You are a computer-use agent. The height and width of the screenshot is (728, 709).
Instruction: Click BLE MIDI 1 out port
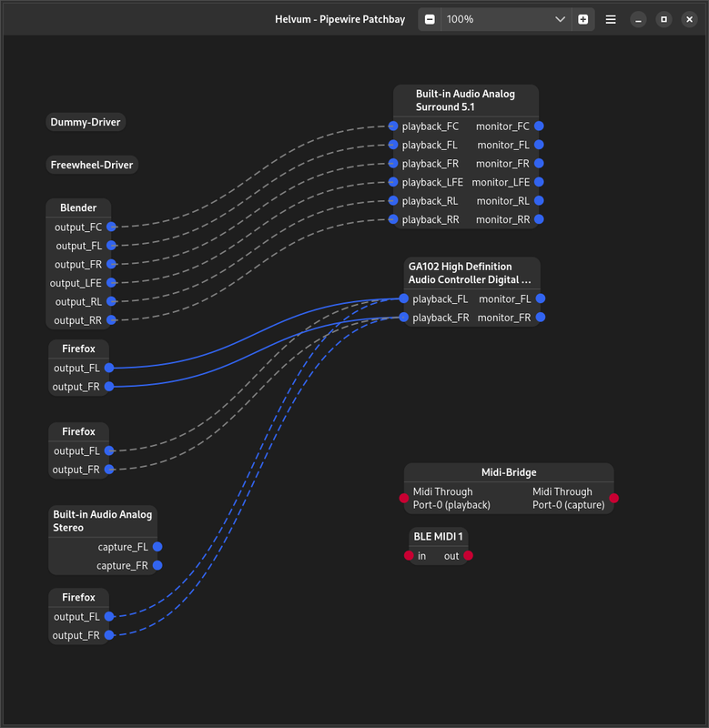pos(469,555)
